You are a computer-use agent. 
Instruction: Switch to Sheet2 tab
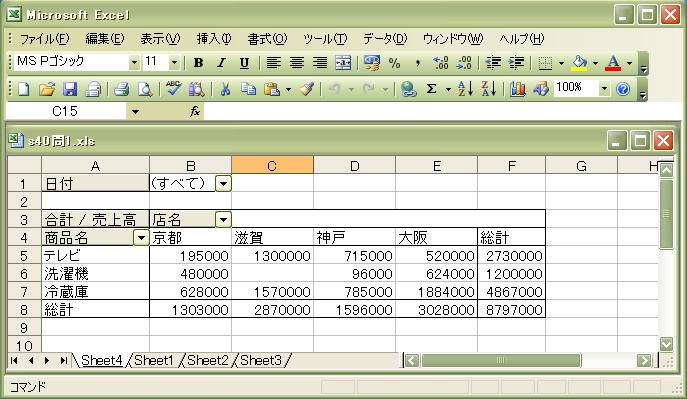(x=208, y=360)
